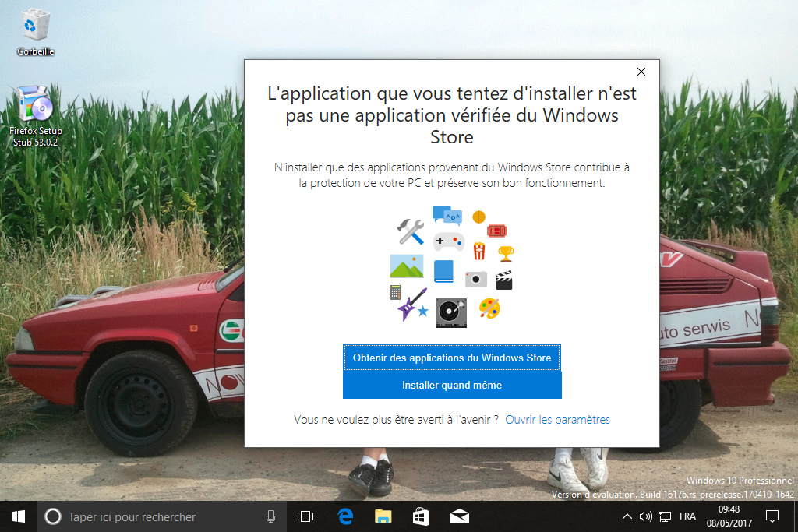
Task: Click the landscape picture illustration
Action: [x=407, y=266]
